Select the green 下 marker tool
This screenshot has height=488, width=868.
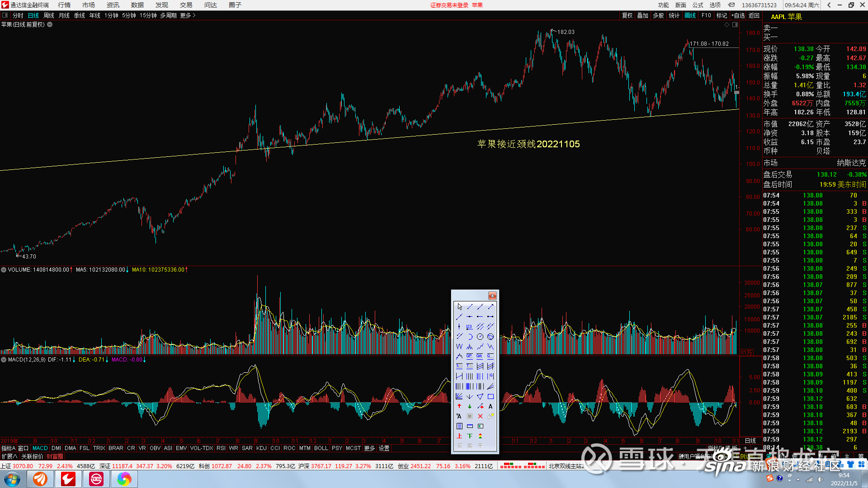click(470, 436)
